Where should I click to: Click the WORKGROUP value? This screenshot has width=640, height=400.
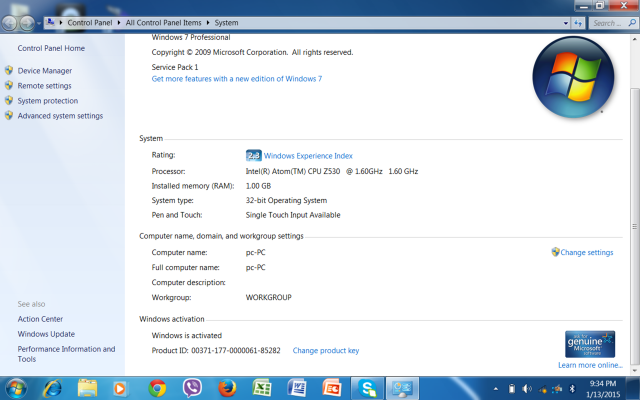(269, 298)
